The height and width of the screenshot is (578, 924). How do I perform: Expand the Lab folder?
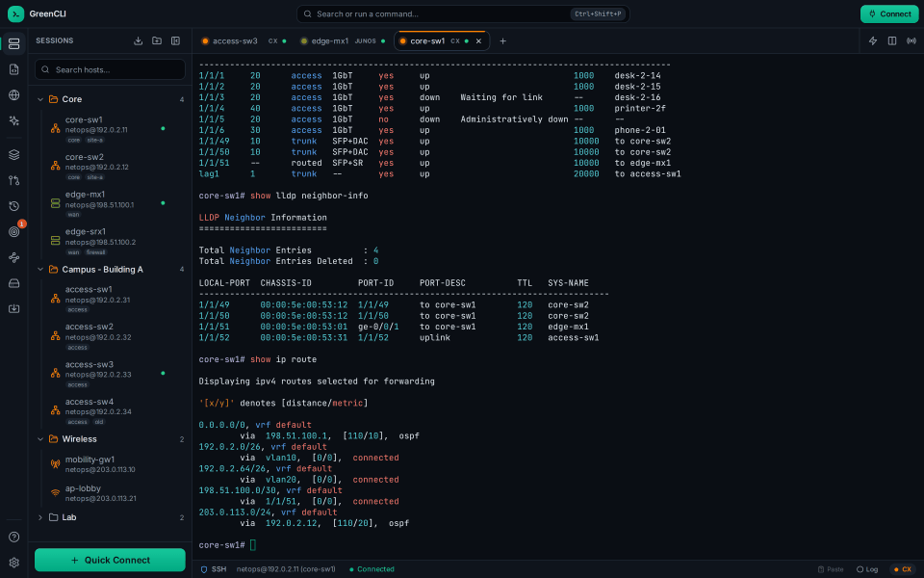tap(40, 518)
